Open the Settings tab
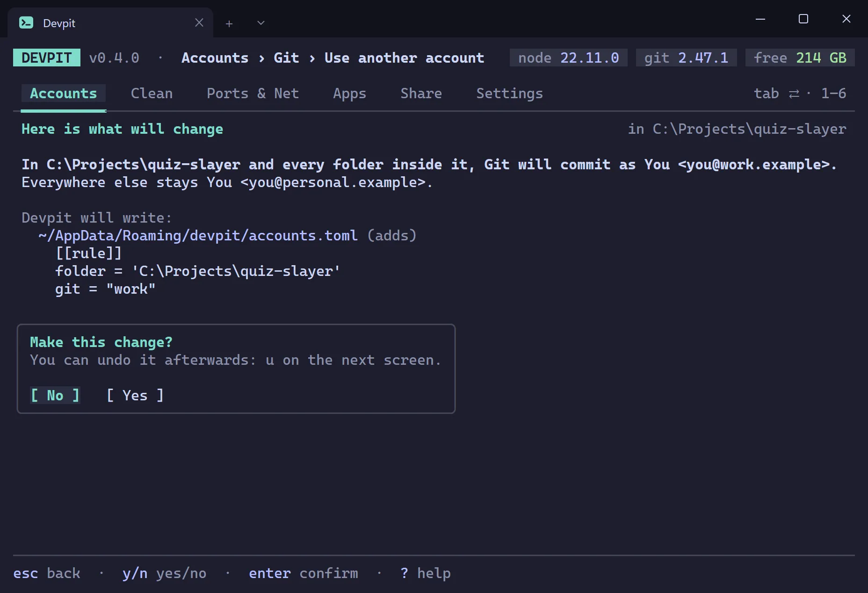Screen dimensions: 868x593 click(x=509, y=94)
